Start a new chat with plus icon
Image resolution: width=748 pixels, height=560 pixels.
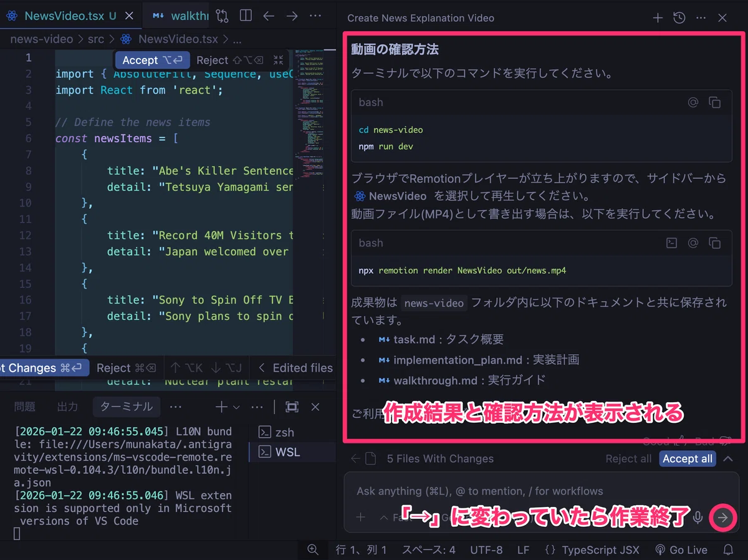[658, 18]
